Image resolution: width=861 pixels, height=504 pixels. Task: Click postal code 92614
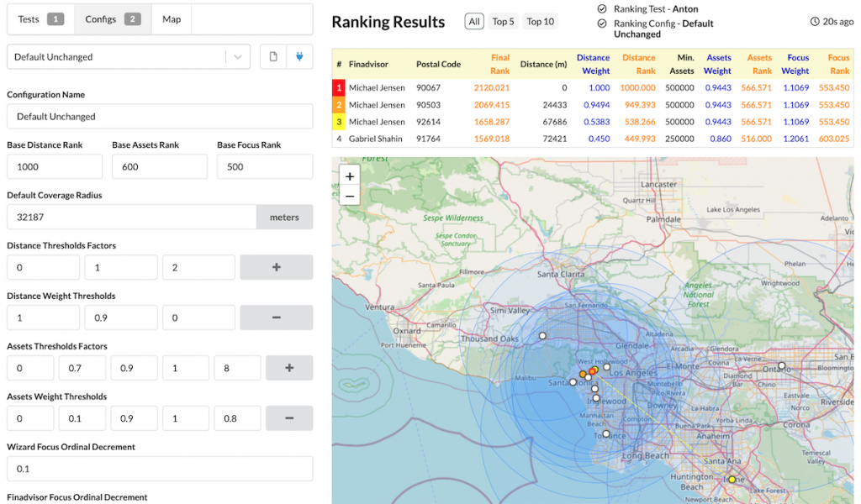pos(428,122)
